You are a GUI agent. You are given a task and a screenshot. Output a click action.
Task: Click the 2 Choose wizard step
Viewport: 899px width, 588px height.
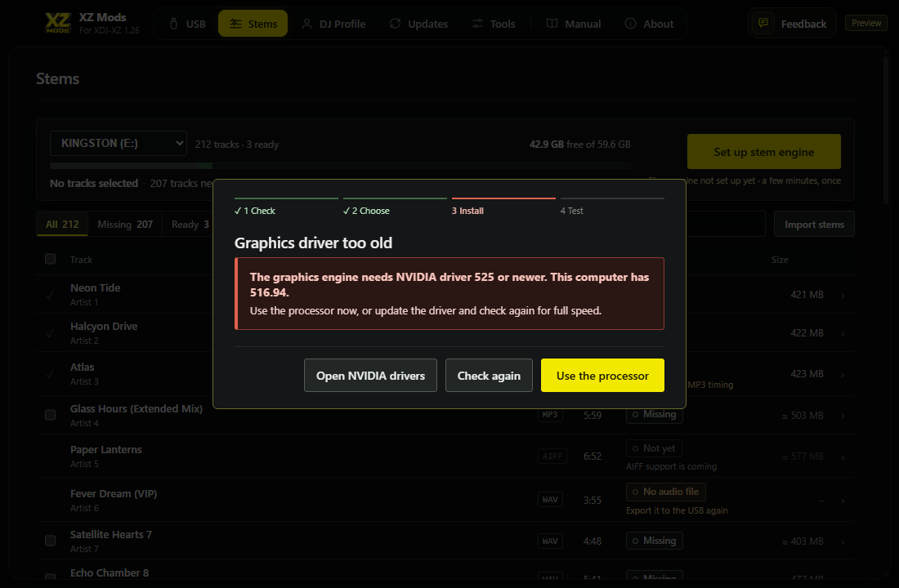[395, 207]
